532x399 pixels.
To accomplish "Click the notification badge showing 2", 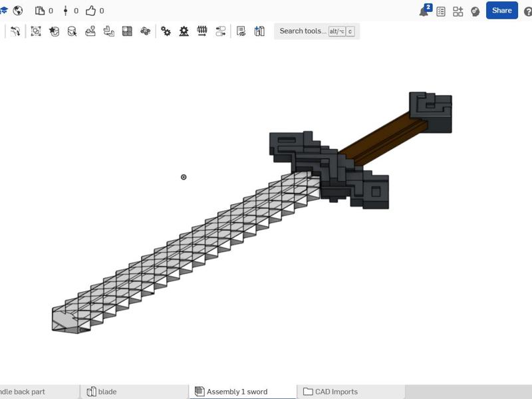I will click(428, 7).
